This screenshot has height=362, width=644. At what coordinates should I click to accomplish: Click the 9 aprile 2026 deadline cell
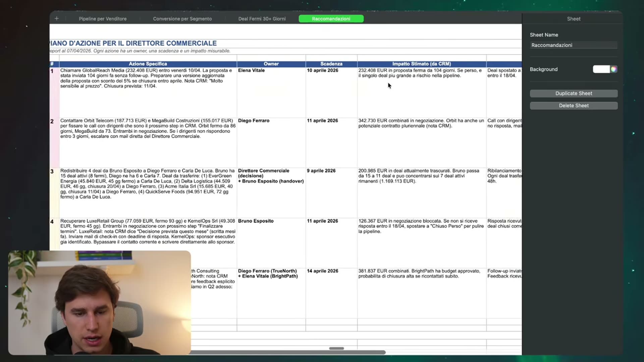tap(331, 193)
